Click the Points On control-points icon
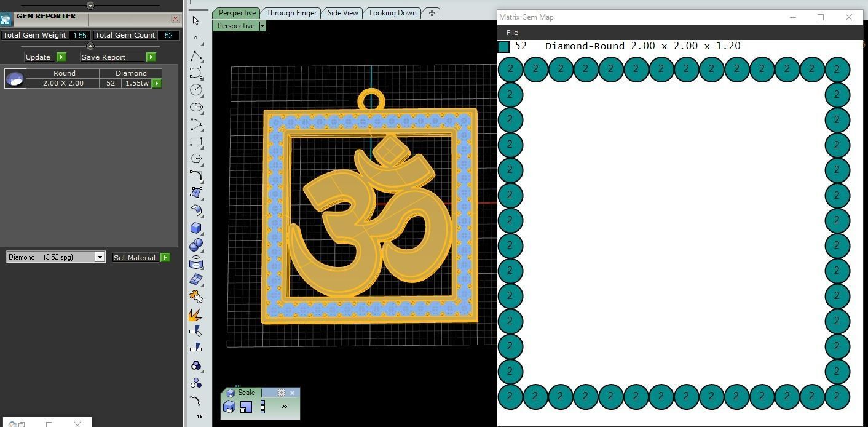Viewport: 868px width, 427px height. coord(196,383)
